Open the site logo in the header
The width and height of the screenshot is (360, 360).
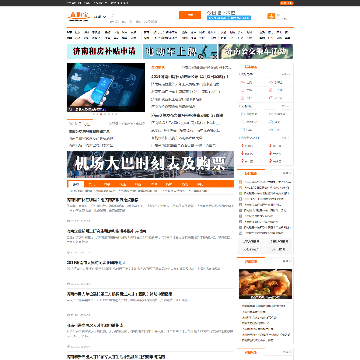coord(79,16)
